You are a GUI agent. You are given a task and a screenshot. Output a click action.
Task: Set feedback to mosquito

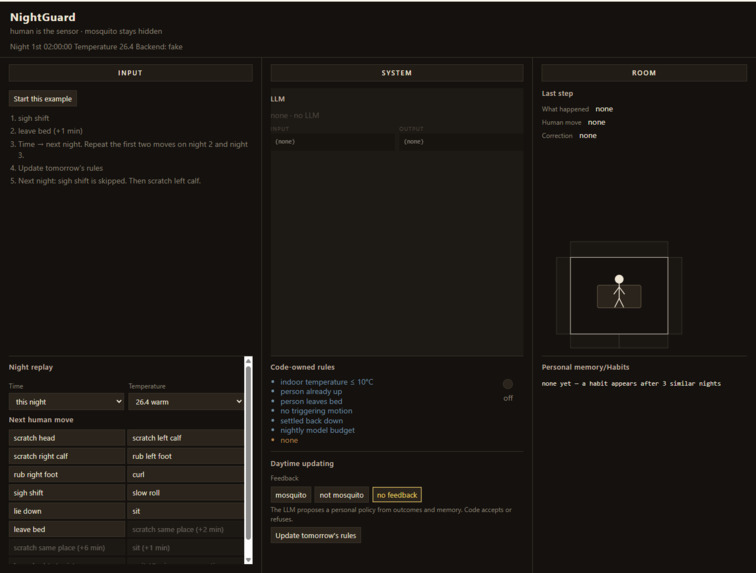(x=291, y=495)
